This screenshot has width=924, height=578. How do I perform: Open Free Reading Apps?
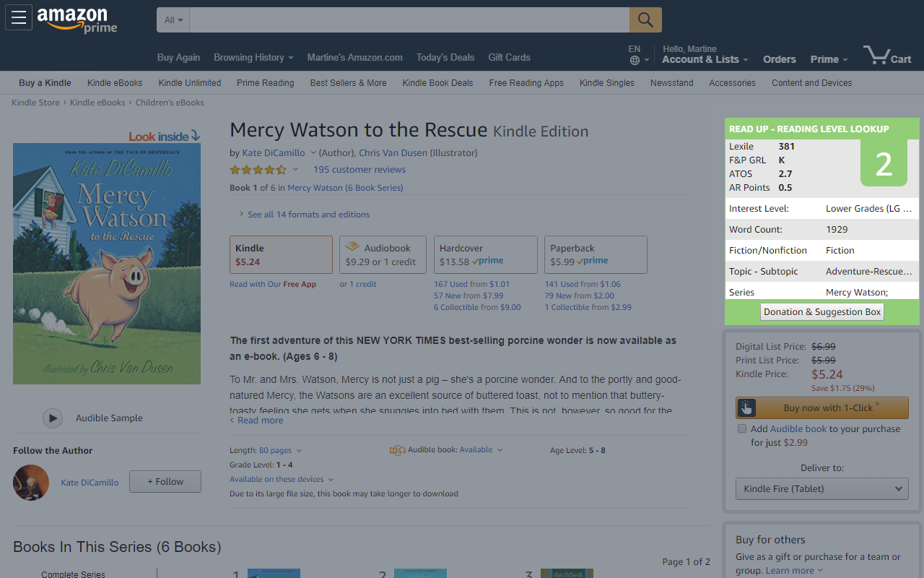(x=526, y=83)
